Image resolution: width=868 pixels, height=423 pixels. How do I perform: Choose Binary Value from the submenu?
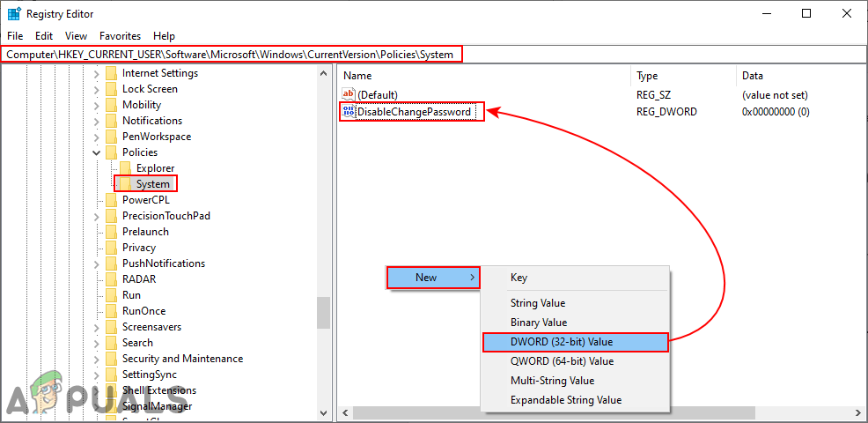[x=575, y=323]
